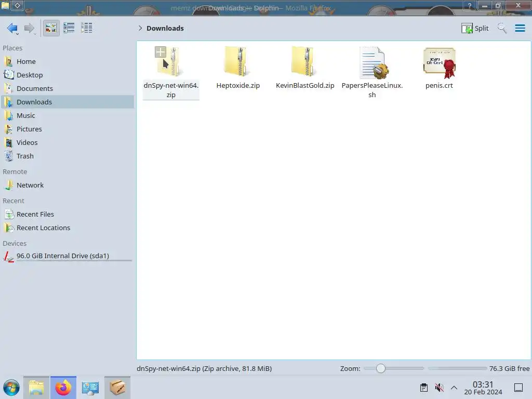
Task: Expand hidden system tray icons
Action: point(454,388)
